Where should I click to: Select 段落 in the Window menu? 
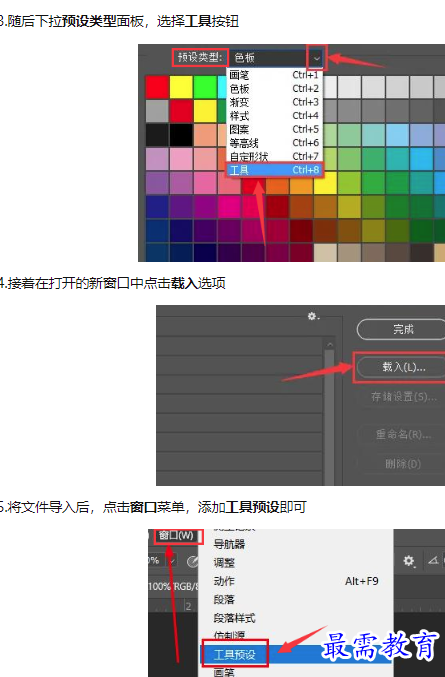(296, 600)
